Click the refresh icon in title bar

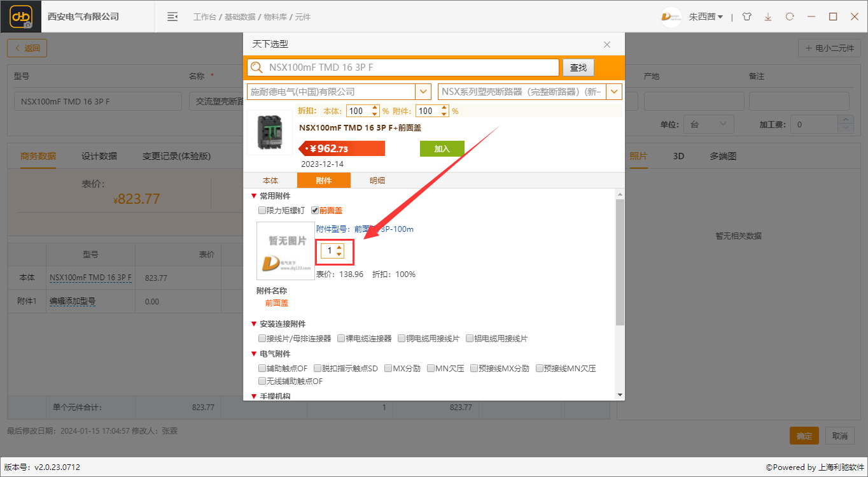coord(790,17)
